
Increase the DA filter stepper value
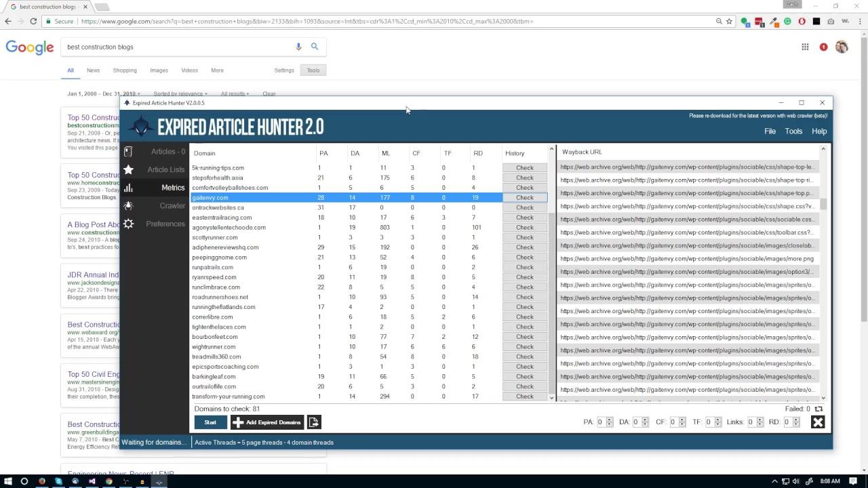point(646,420)
